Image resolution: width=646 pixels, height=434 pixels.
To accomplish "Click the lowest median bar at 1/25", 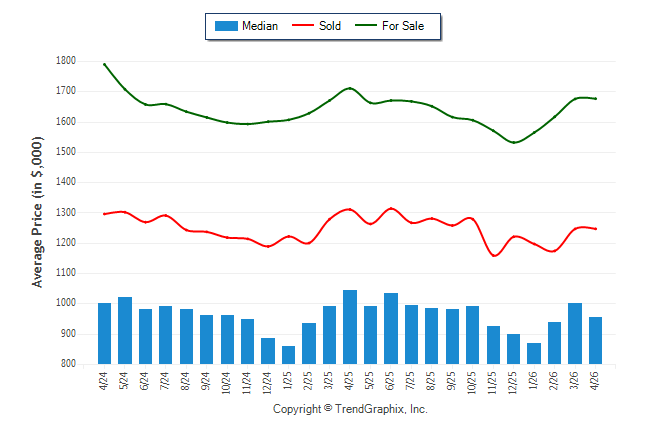I will point(288,355).
